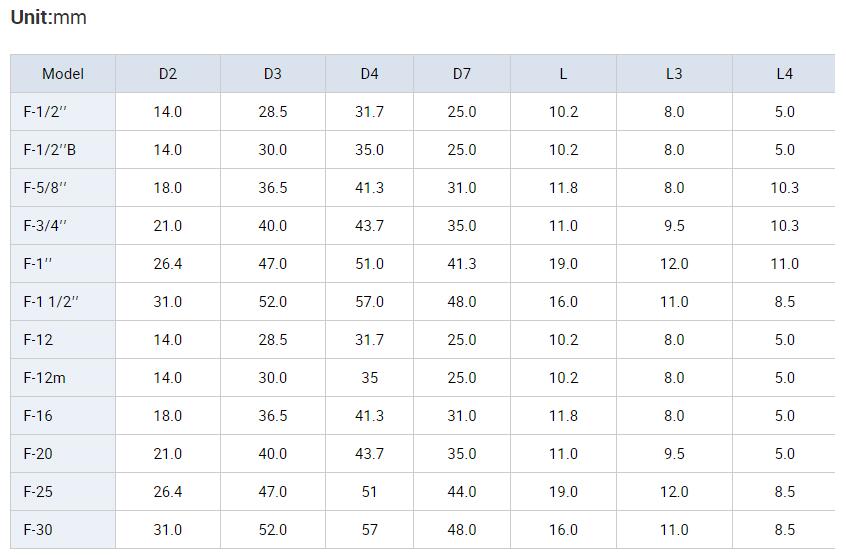
Task: Select the F-16 model cell
Action: coord(63,416)
